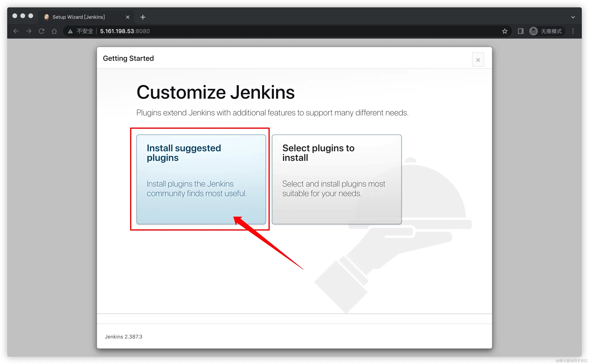Click the browser forward arrow
This screenshot has height=364, width=589.
coord(29,31)
